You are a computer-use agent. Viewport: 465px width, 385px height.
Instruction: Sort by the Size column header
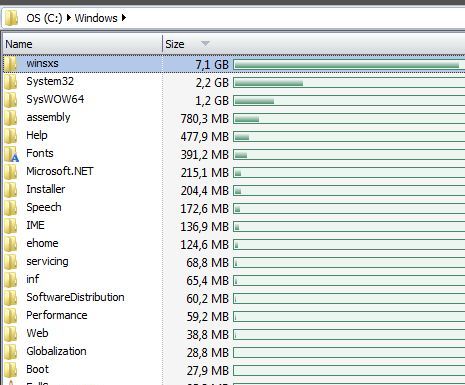tap(313, 44)
